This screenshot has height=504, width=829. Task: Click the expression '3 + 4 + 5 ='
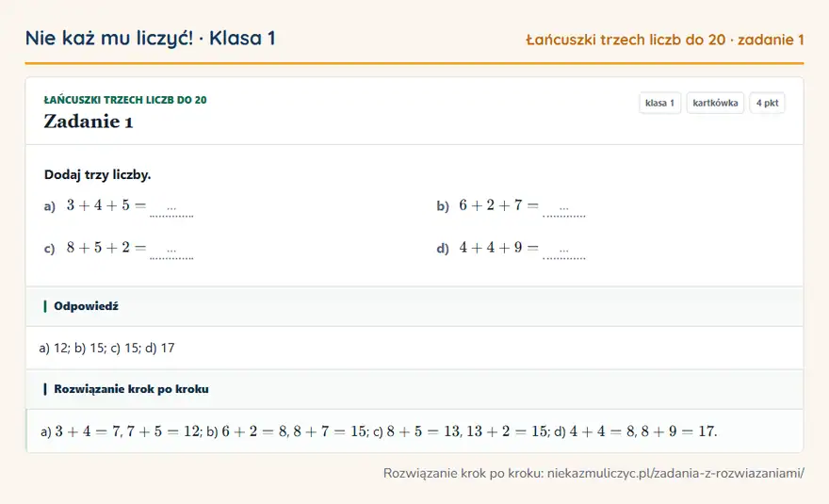pos(106,205)
